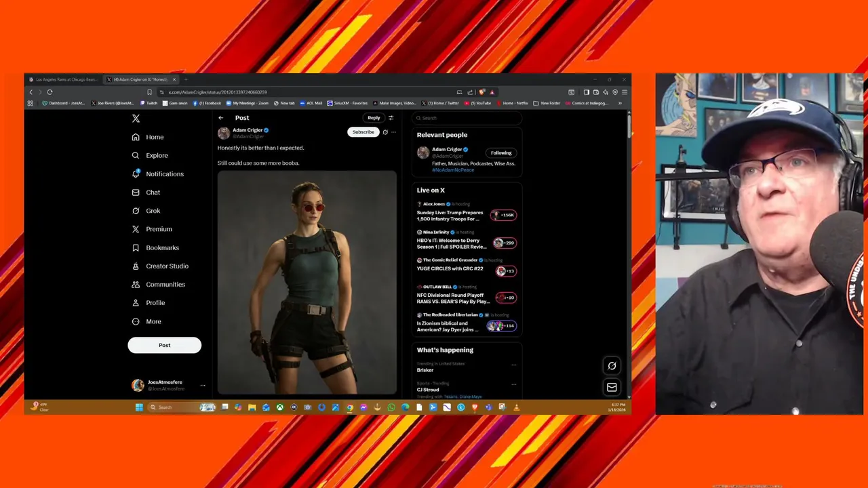The height and width of the screenshot is (488, 868).
Task: Open Adam Crigler's name on the post
Action: (248, 130)
